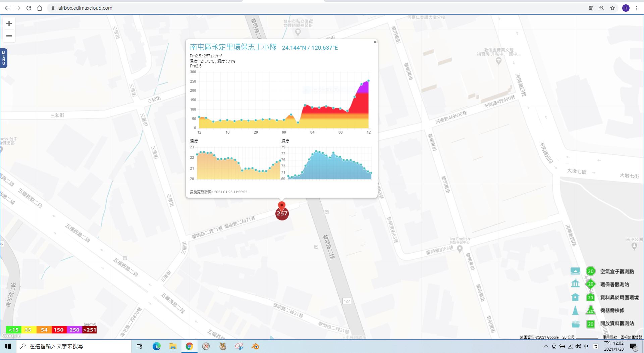This screenshot has height=353, width=644.
Task: Open the browser zoom magnifier icon
Action: coord(602,8)
